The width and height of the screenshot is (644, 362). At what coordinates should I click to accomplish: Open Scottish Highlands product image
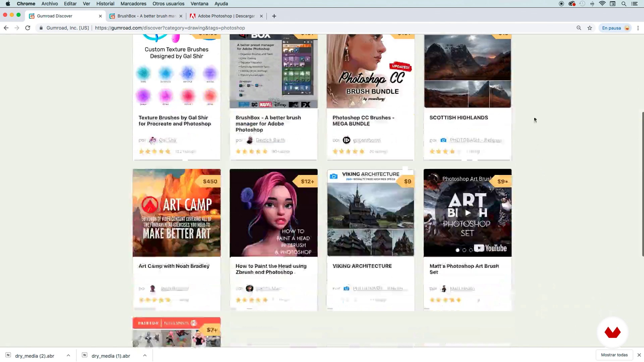click(468, 71)
